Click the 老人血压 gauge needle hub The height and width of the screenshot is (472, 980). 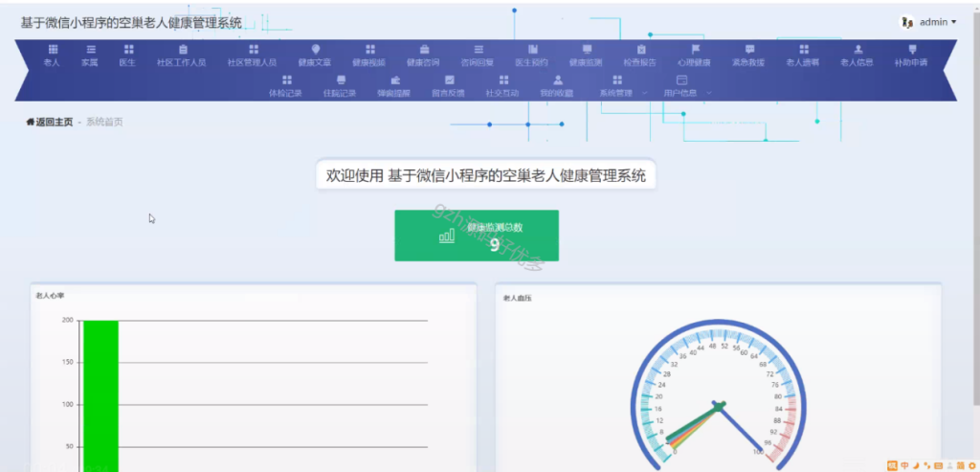click(x=719, y=406)
